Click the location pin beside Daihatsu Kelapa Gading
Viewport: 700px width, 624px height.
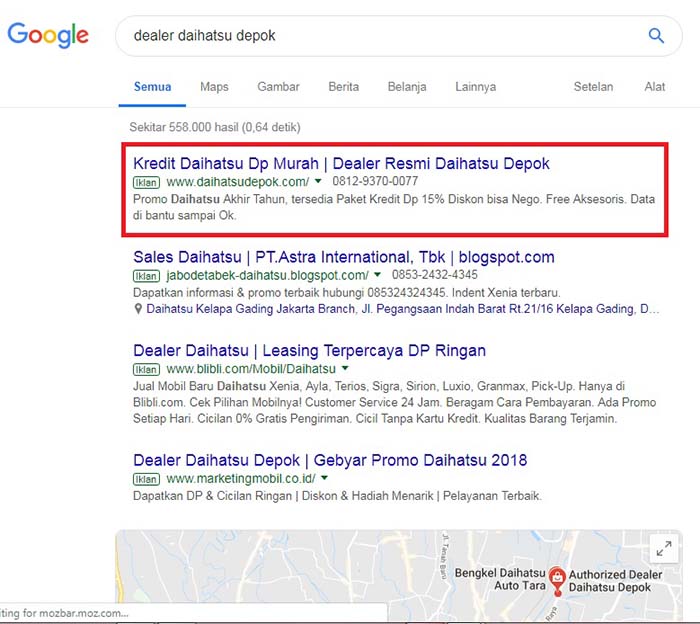tap(138, 310)
